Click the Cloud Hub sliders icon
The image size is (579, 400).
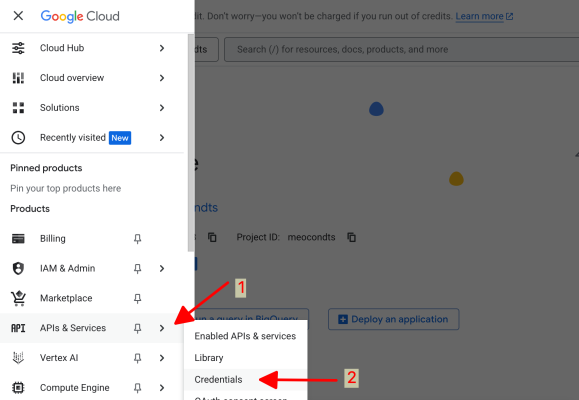[18, 48]
